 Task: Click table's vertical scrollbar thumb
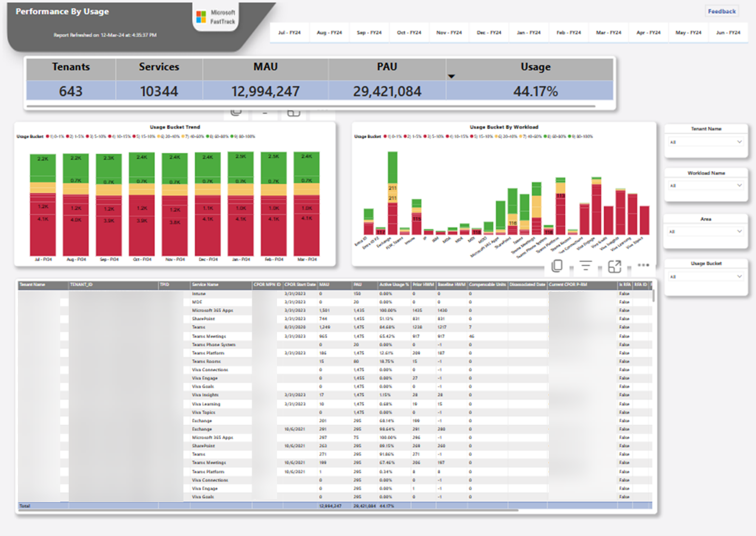[653, 294]
